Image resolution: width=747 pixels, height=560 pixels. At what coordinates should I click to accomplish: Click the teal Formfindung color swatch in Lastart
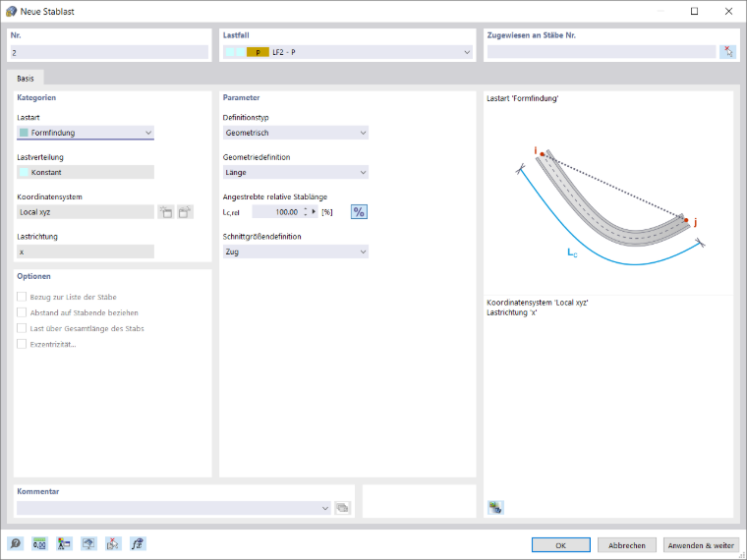24,133
